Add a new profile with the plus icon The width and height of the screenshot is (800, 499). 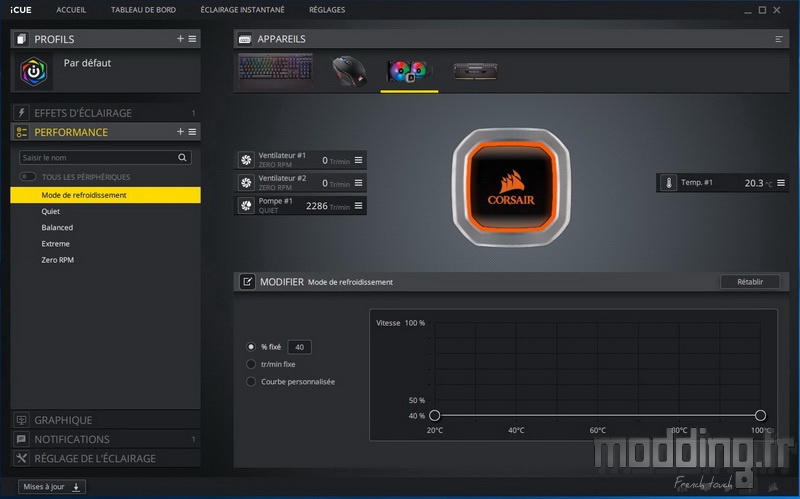(180, 39)
